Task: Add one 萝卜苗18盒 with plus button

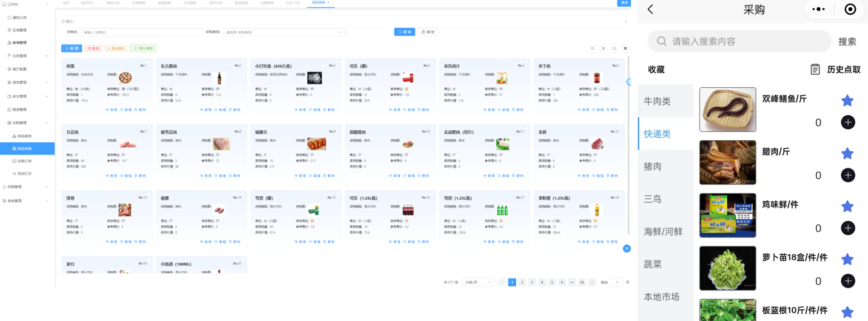Action: pyautogui.click(x=848, y=281)
